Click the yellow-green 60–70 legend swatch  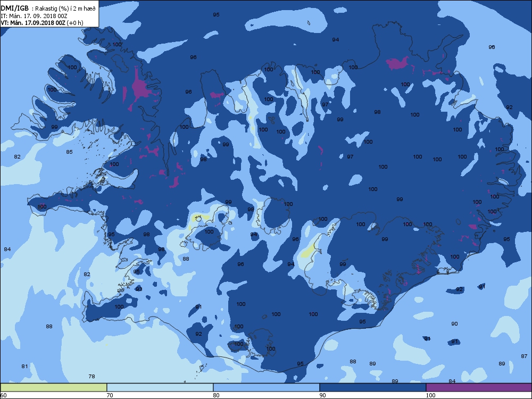(53, 387)
